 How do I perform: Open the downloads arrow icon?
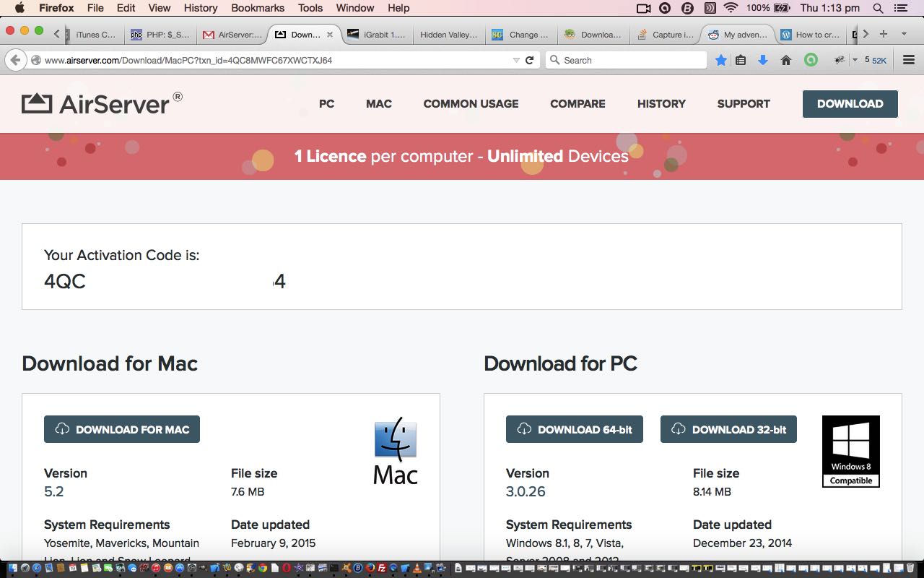click(x=763, y=60)
